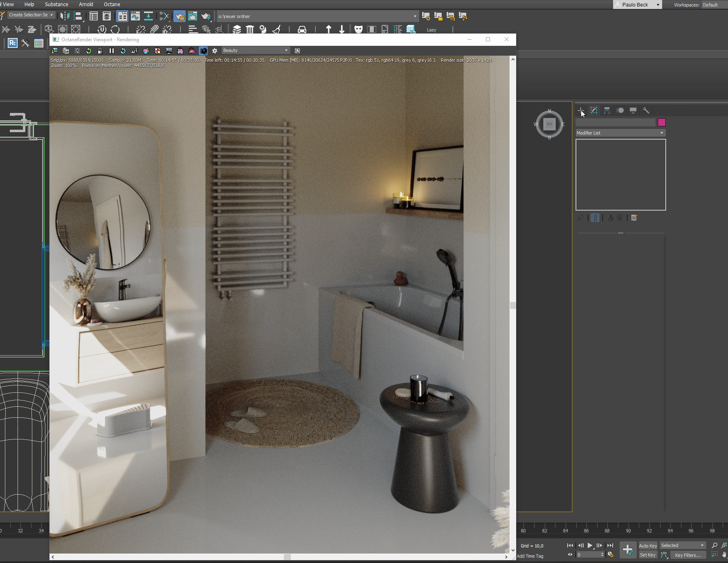The image size is (728, 563).
Task: Open the Workspaces Default dropdown
Action: click(714, 5)
